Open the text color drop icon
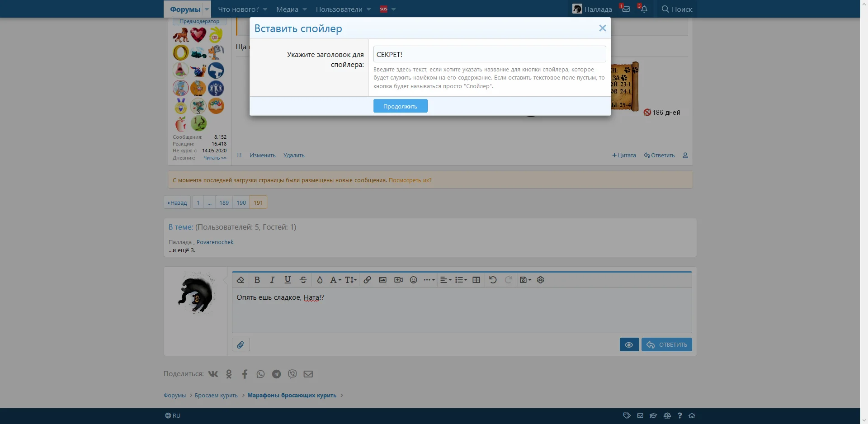868x424 pixels. click(320, 280)
